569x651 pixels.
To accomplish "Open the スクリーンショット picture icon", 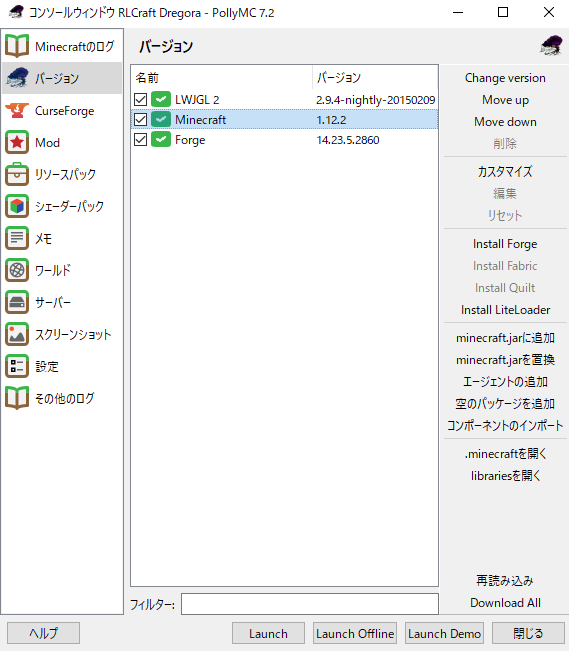I will (x=17, y=334).
